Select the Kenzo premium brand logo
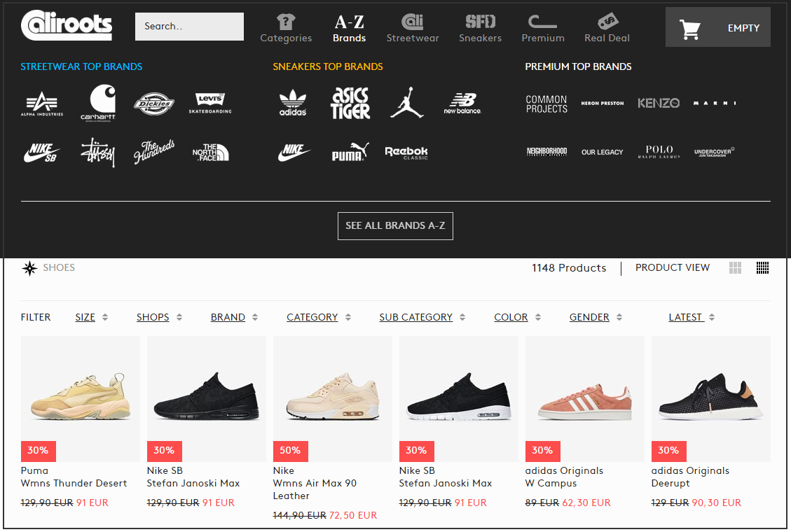Viewport: 791px width, 532px height. pyautogui.click(x=658, y=103)
